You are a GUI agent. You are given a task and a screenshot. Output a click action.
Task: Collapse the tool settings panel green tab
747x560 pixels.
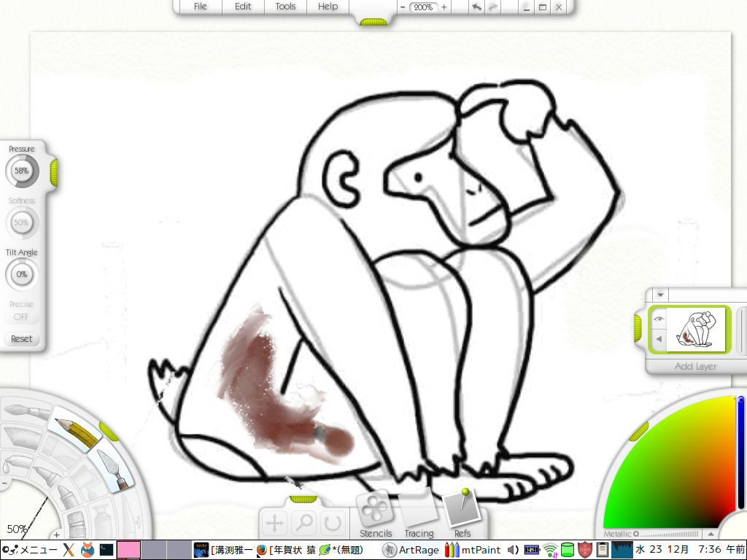coord(53,172)
